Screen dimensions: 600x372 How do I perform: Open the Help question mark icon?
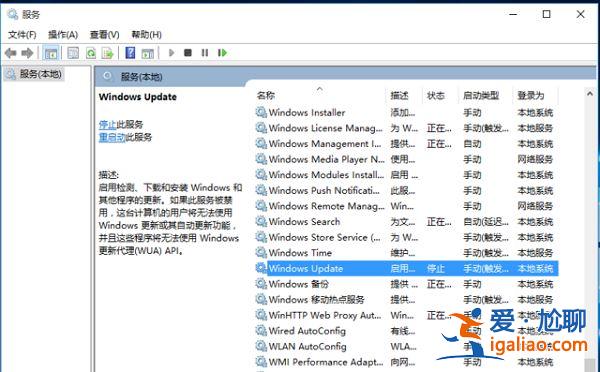tap(130, 53)
